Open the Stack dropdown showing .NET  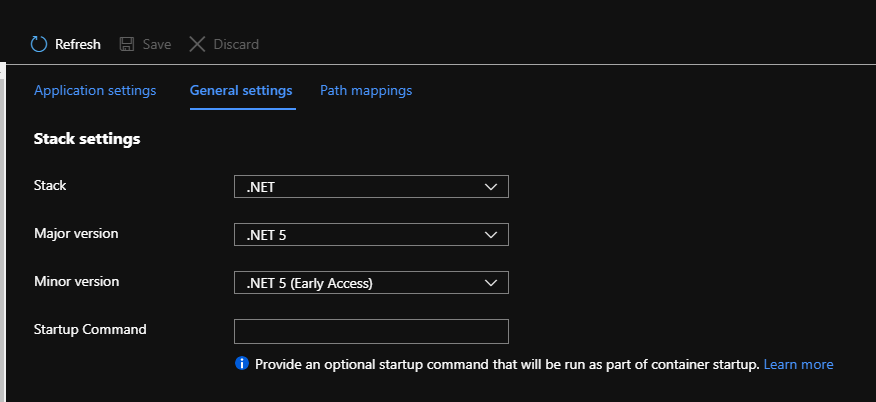(370, 187)
